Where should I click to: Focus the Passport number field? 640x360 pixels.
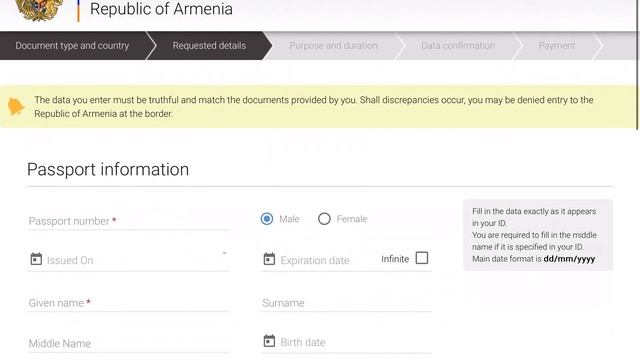coord(128,221)
